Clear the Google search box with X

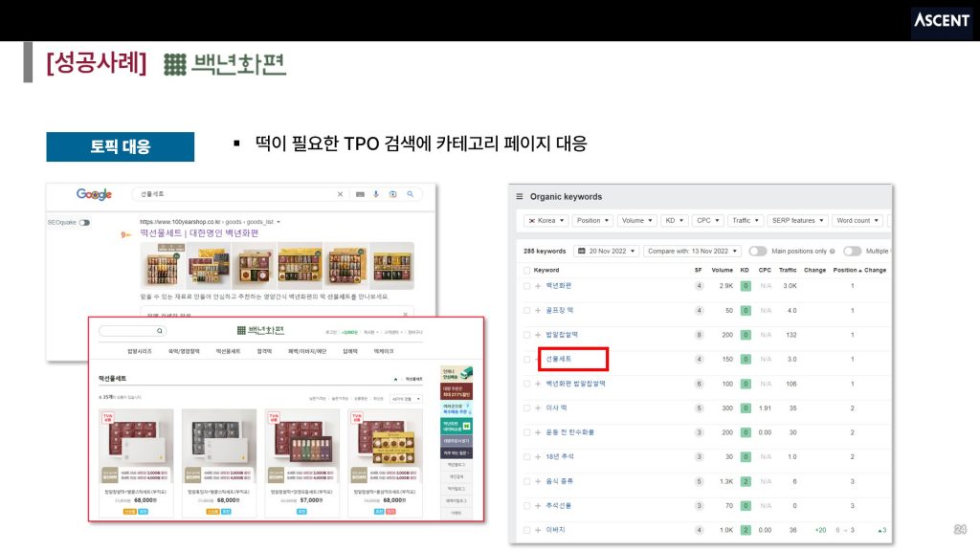(340, 194)
